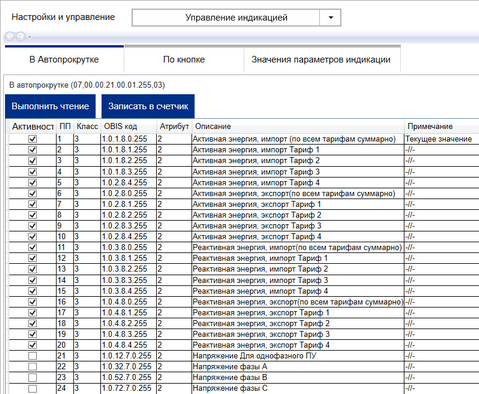Image resolution: width=479 pixels, height=394 pixels.
Task: Click the Описание column header
Action: click(298, 126)
